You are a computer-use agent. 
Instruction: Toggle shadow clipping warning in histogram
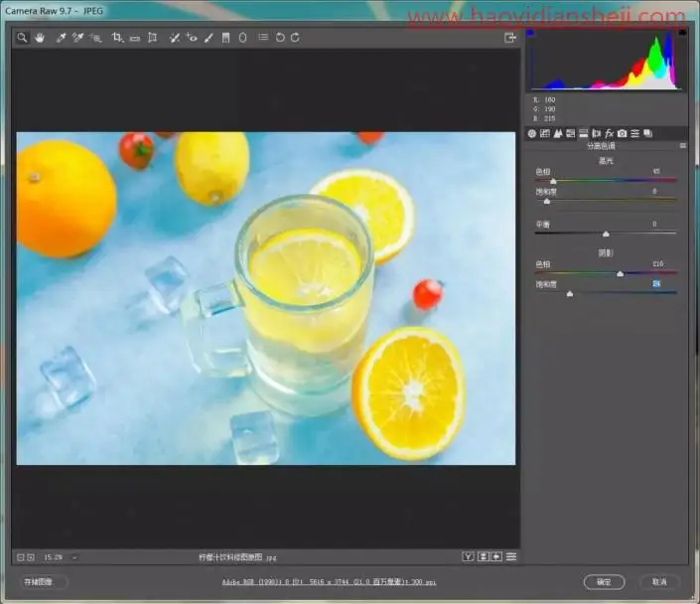coord(530,33)
